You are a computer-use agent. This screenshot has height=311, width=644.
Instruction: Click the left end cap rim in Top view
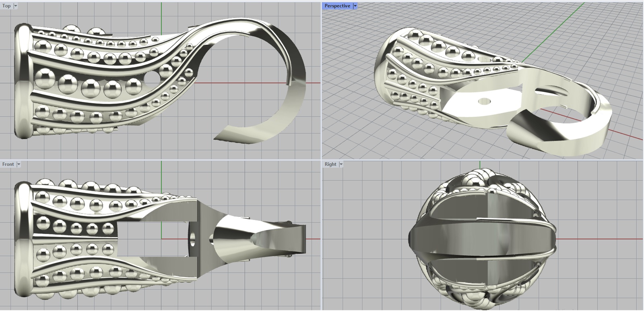(x=21, y=81)
